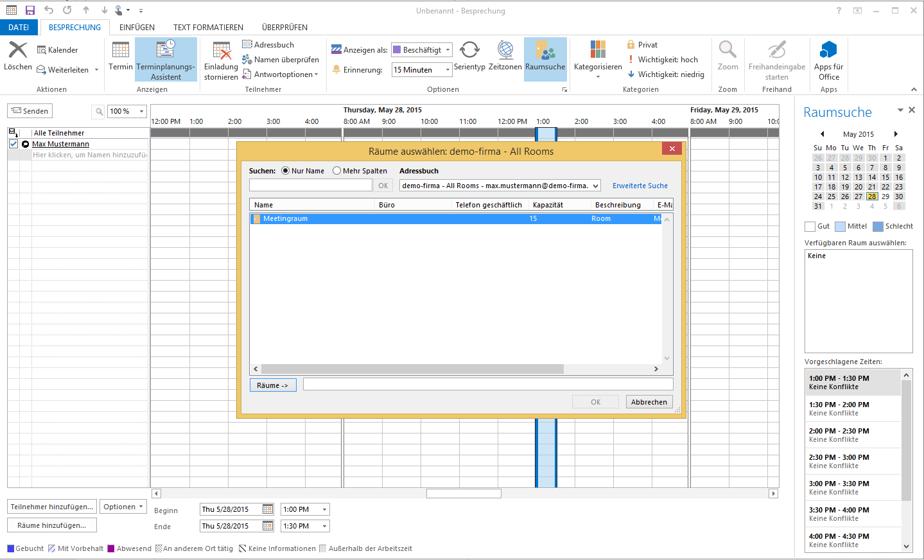Click the Redo icon in title bar

67,10
